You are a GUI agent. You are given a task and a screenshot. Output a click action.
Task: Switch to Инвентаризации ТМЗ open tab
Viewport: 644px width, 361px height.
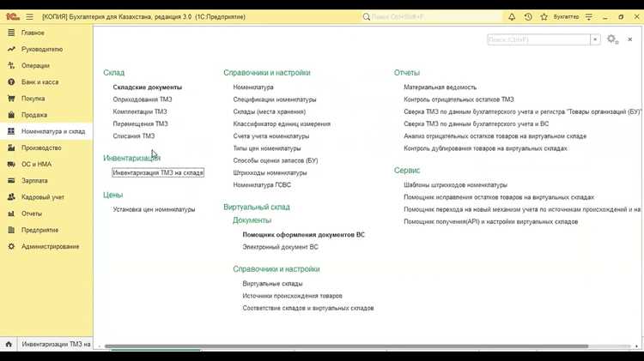pyautogui.click(x=56, y=344)
